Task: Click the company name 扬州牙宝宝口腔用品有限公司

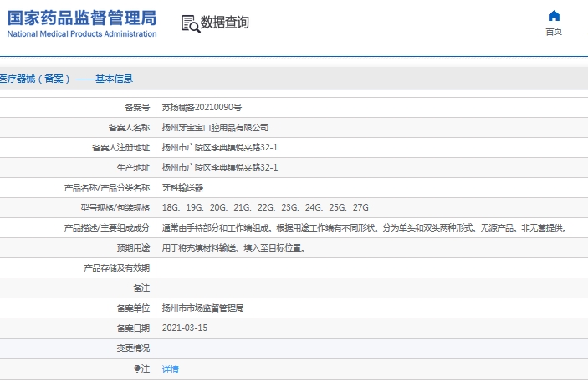Action: [215, 127]
